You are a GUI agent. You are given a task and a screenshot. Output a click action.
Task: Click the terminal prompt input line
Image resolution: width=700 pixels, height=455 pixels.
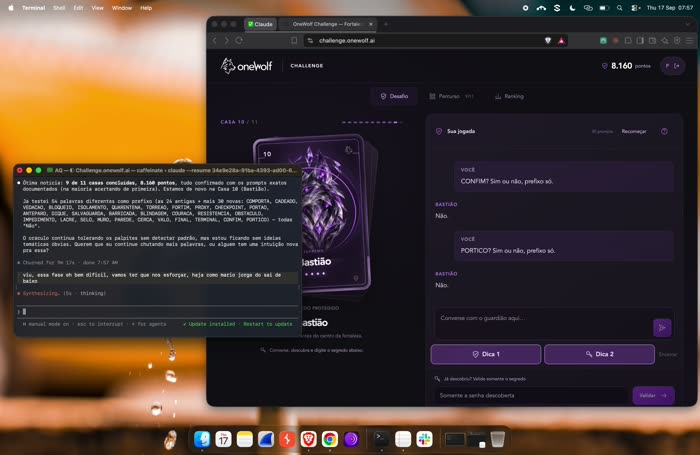tap(157, 312)
